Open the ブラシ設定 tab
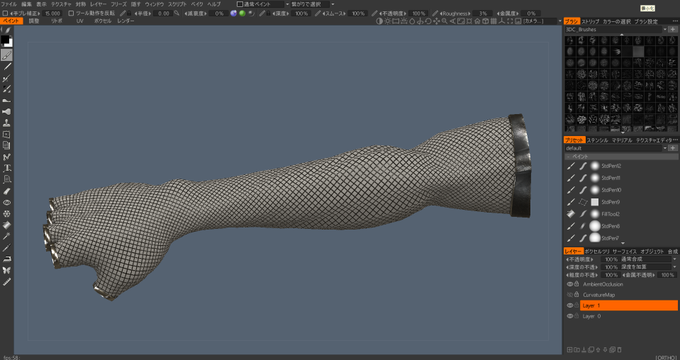This screenshot has width=680, height=360. [x=646, y=21]
